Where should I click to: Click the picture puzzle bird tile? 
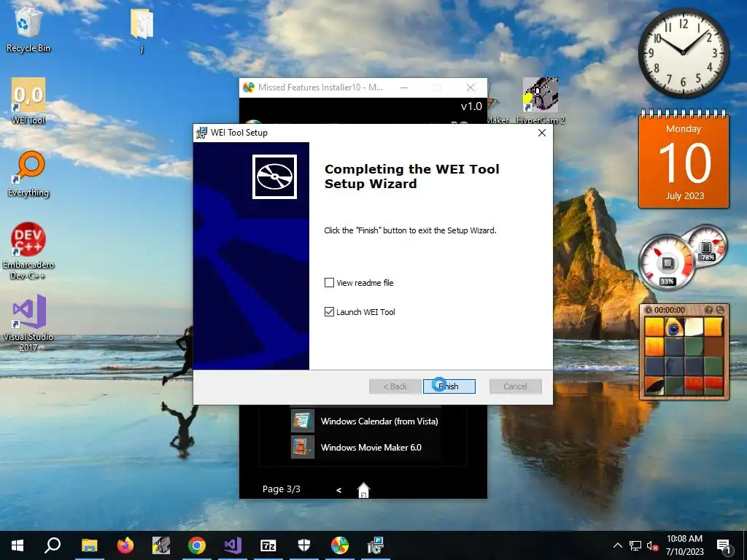(x=673, y=327)
